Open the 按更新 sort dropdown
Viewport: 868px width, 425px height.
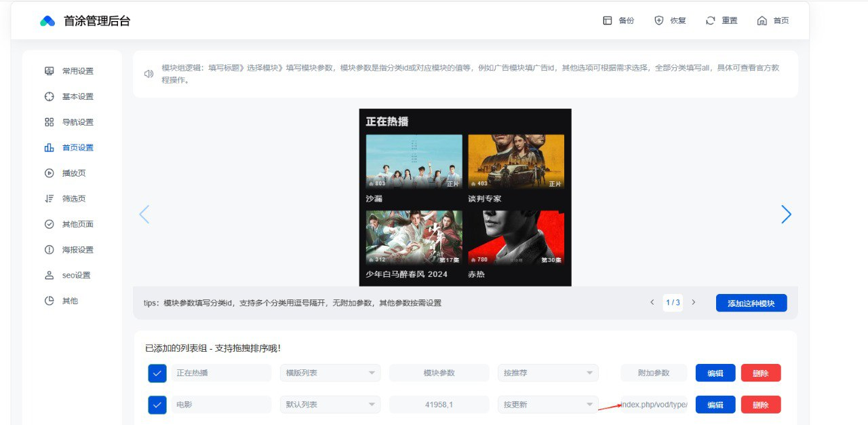548,405
